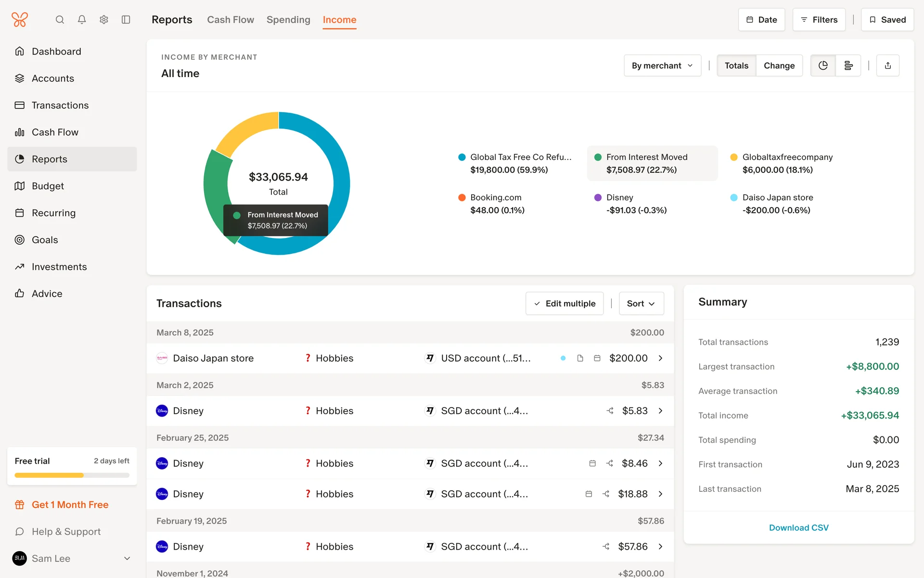Download CSV from Summary panel
Screen dimensions: 924x578
click(798, 527)
